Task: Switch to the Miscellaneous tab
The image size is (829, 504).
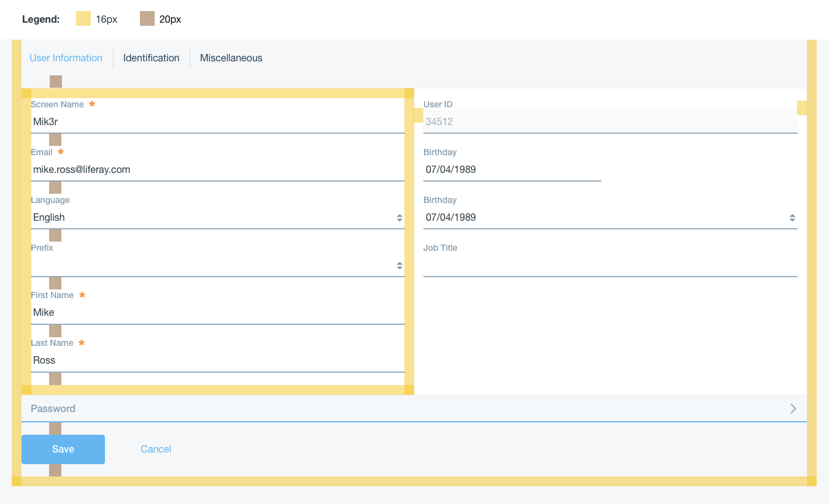Action: pos(231,57)
